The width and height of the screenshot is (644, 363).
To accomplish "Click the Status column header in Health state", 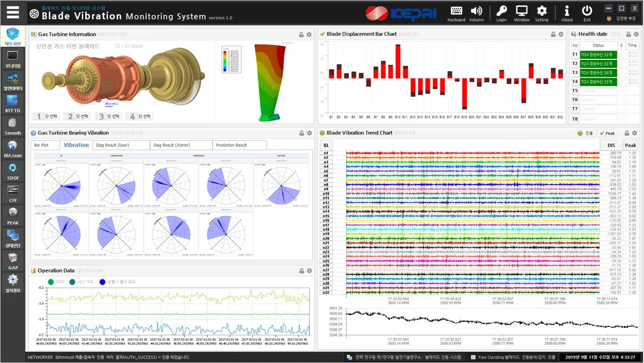I will pyautogui.click(x=599, y=45).
